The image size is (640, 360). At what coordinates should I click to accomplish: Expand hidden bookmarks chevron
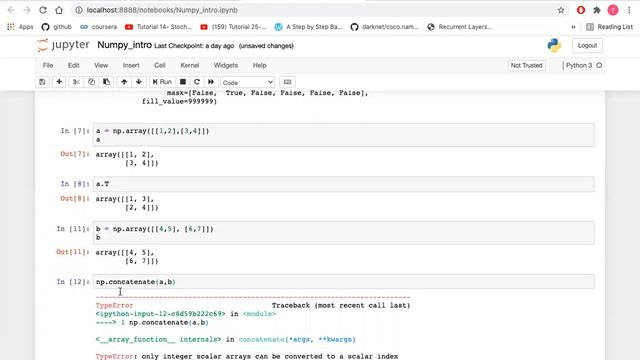(x=573, y=27)
